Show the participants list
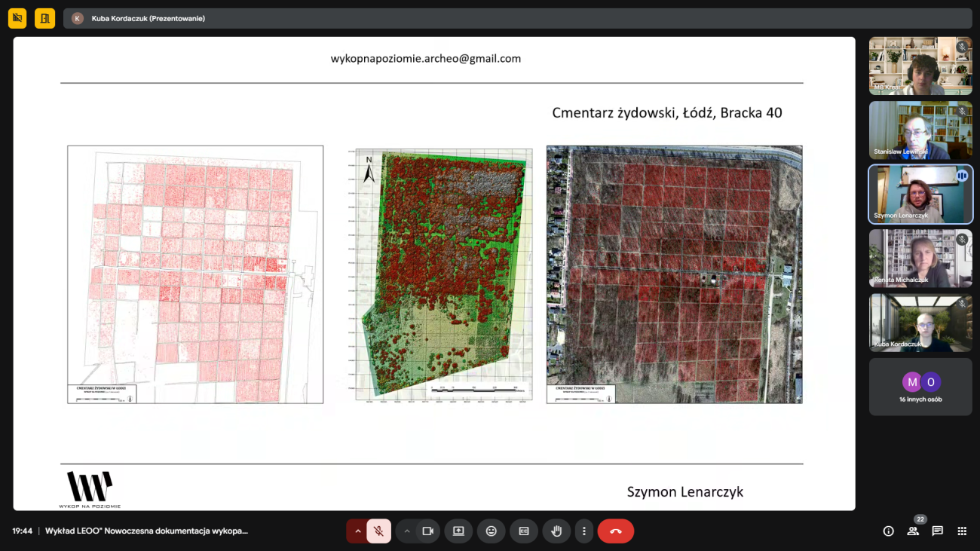The width and height of the screenshot is (980, 551). coord(913,531)
